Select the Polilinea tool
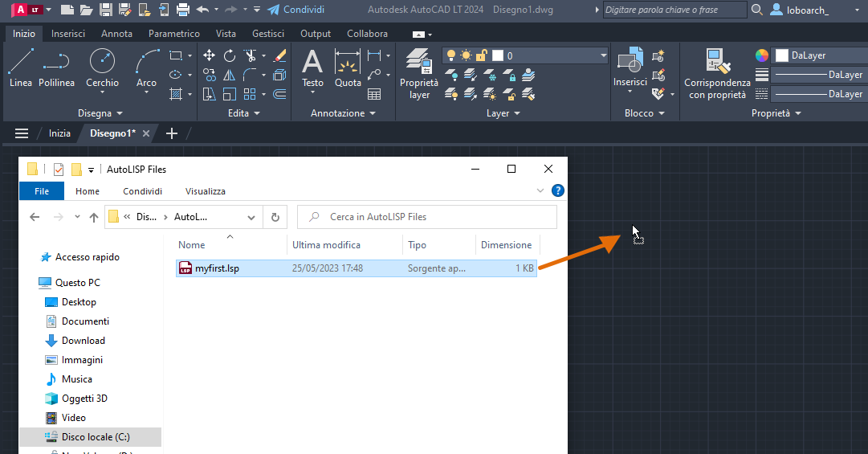The image size is (868, 454). [56, 68]
